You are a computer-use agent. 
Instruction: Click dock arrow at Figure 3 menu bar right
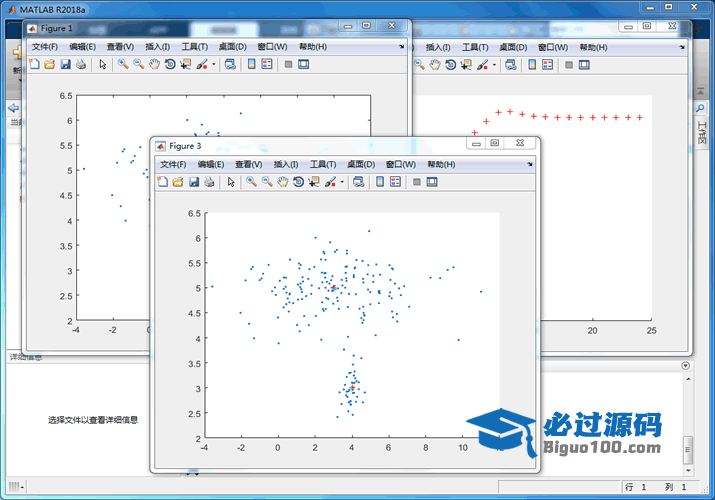tap(530, 164)
